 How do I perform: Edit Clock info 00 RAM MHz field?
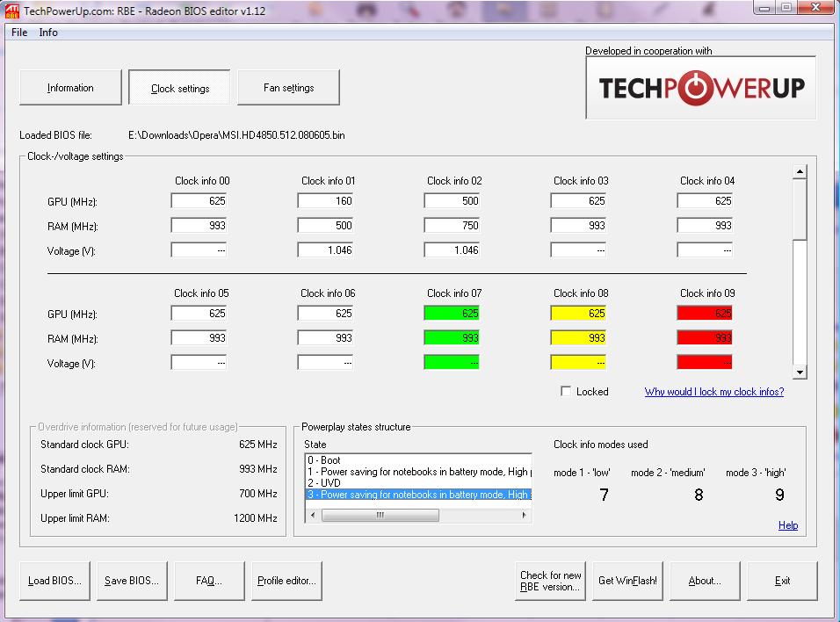click(x=199, y=226)
